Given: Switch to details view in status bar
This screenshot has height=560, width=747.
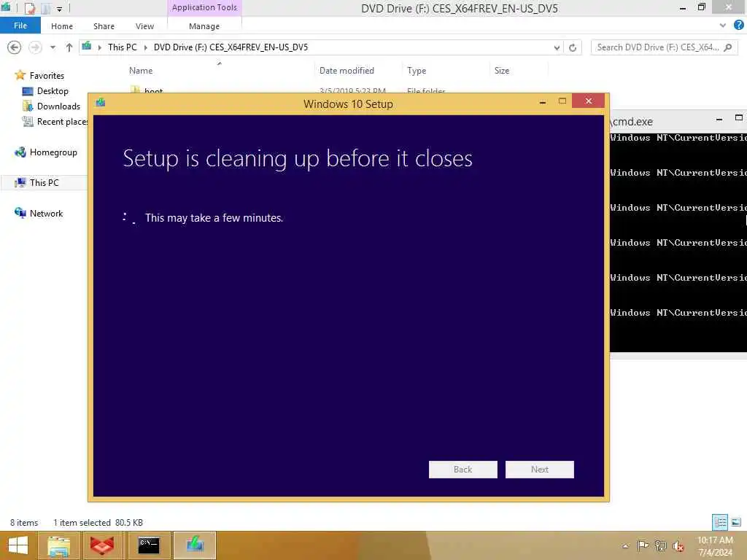Looking at the screenshot, I should pos(719,522).
